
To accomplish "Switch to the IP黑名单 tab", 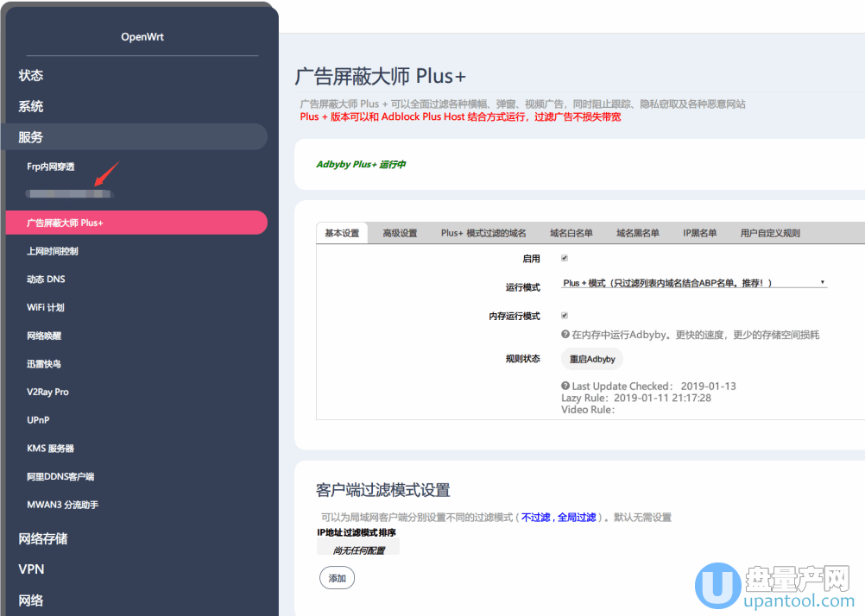I will tap(699, 233).
